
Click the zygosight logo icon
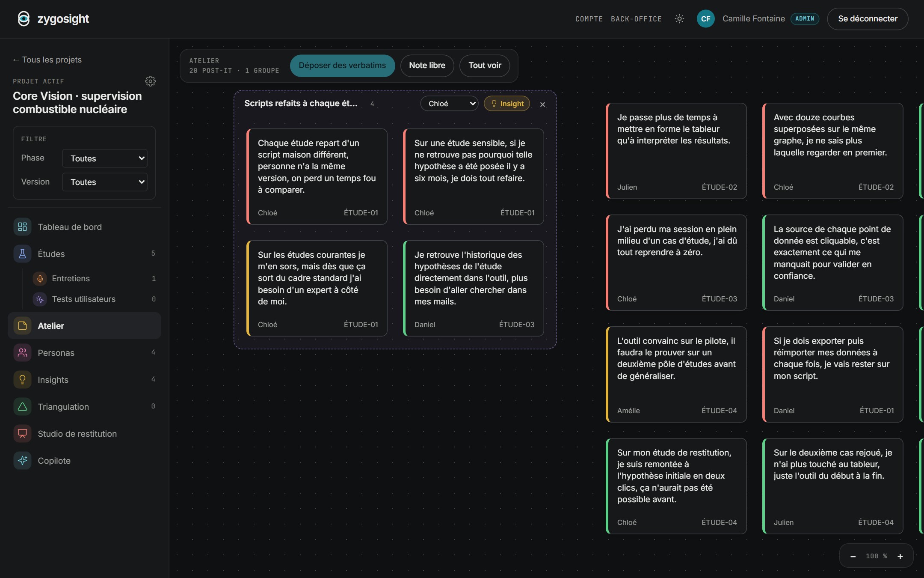[24, 19]
